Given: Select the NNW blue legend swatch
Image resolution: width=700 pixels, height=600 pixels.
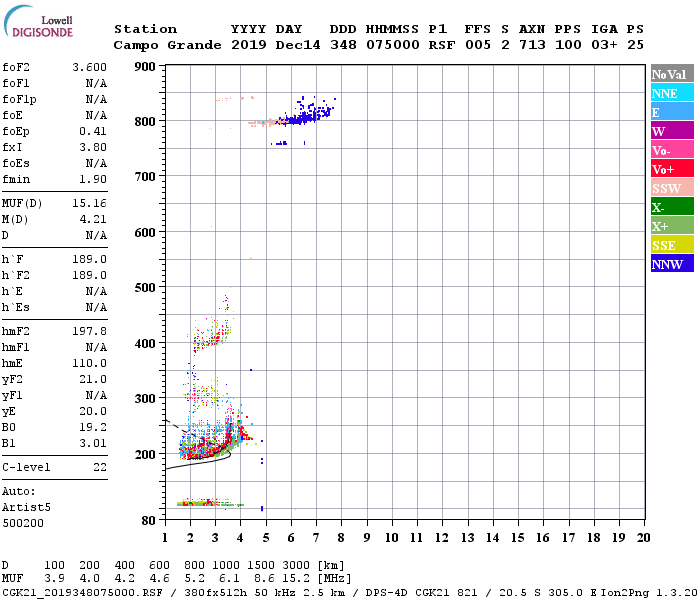Looking at the screenshot, I should pyautogui.click(x=672, y=263).
